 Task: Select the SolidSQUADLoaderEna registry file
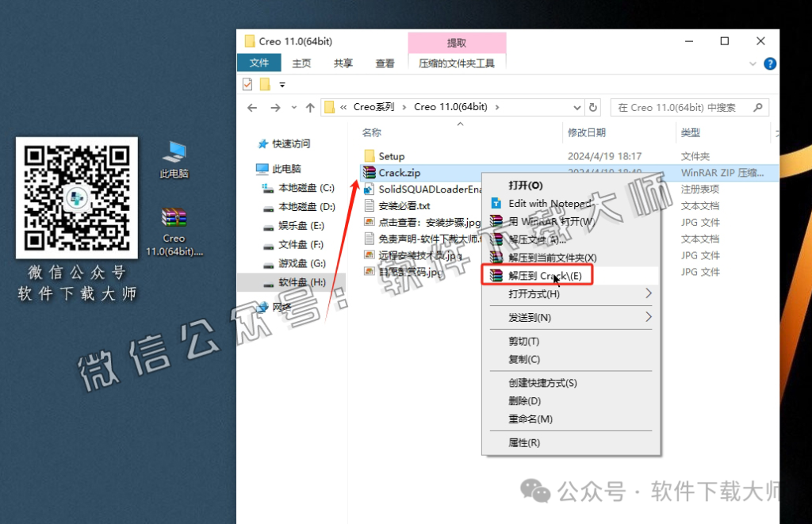coord(423,189)
